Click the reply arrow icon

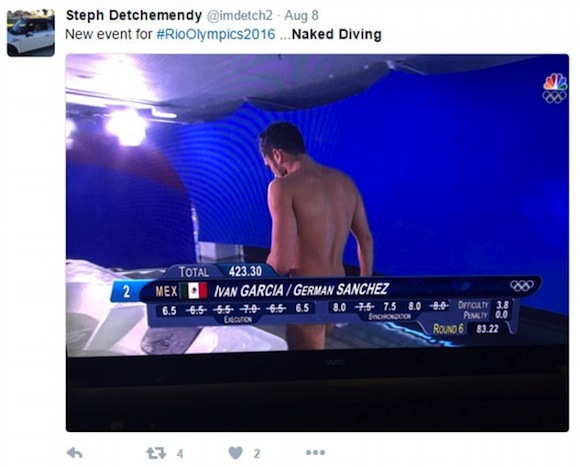click(x=74, y=453)
